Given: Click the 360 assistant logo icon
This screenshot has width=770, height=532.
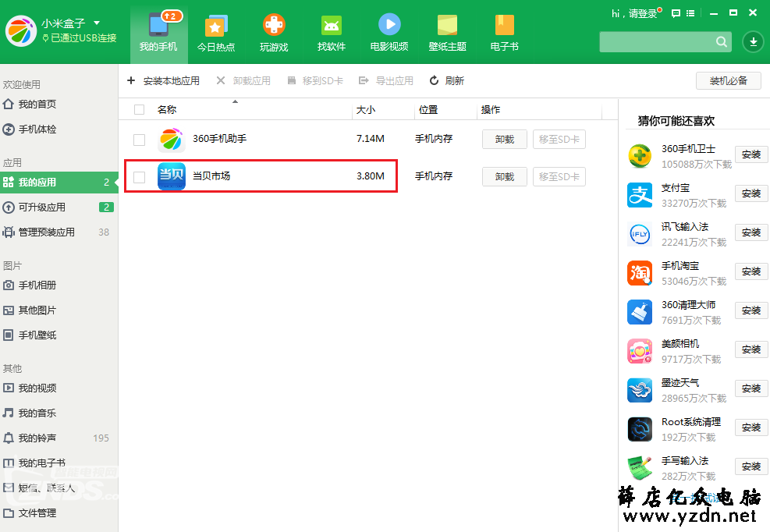Looking at the screenshot, I should click(21, 31).
